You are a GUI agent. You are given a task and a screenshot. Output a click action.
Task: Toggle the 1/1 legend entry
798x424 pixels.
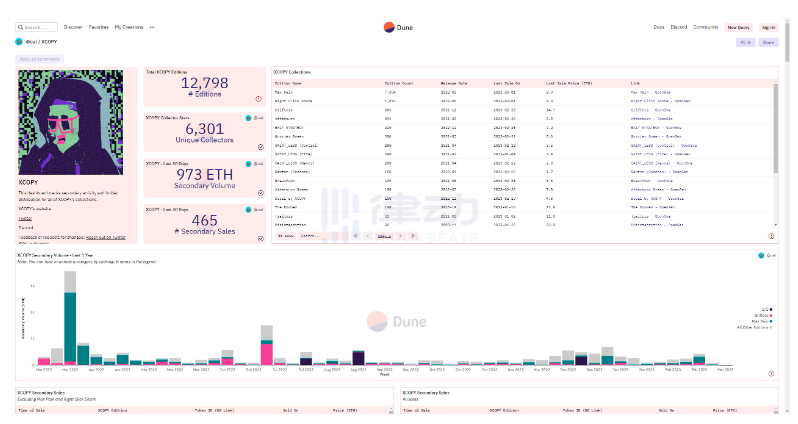click(x=766, y=309)
